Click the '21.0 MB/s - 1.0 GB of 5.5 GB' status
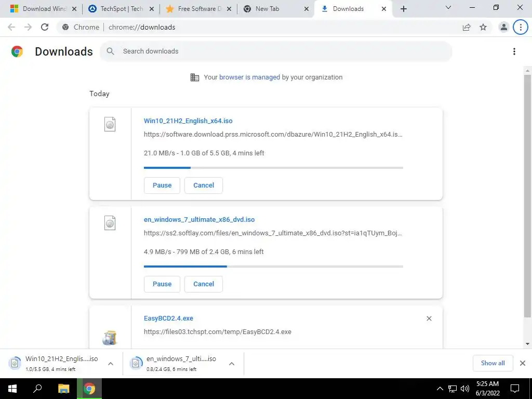Screen dimensions: 532x399 pyautogui.click(x=204, y=153)
